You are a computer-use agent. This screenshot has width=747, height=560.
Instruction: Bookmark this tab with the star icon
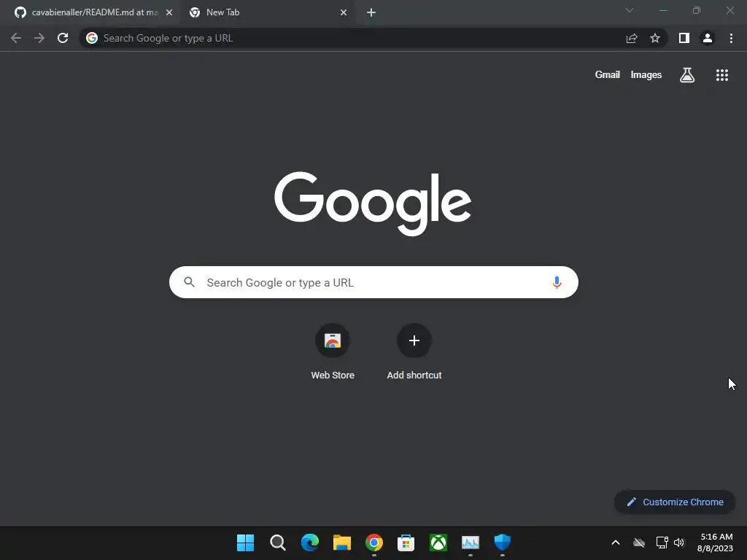point(655,38)
